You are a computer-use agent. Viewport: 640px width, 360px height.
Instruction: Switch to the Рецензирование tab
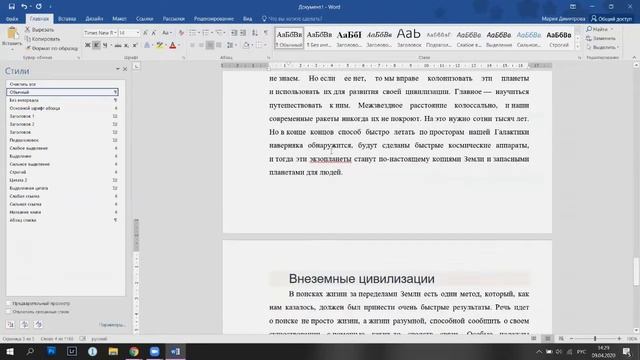coord(214,19)
